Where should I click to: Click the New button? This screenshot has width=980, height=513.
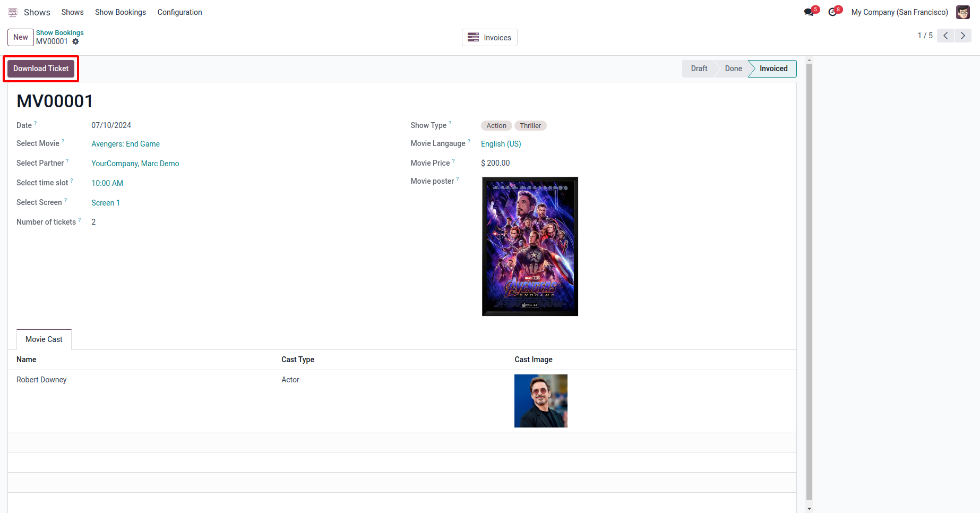tap(21, 37)
